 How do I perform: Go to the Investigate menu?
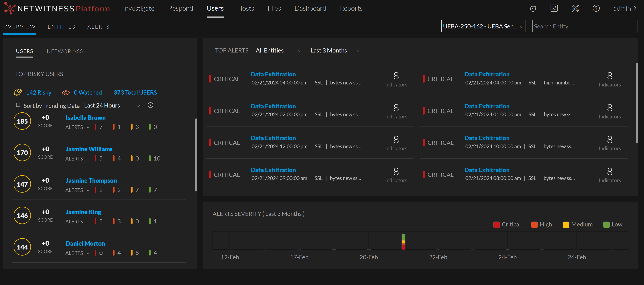(139, 8)
